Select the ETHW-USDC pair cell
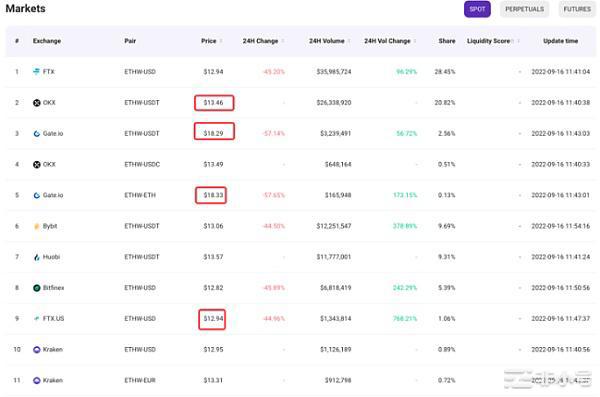Viewport: 600px width, 397px height. click(142, 164)
